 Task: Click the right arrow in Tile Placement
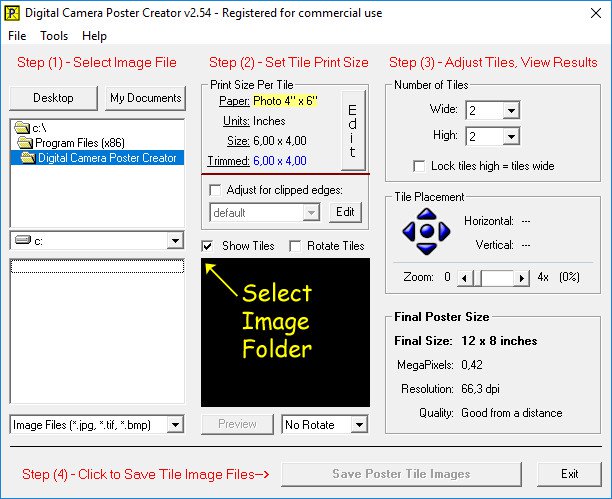click(x=444, y=231)
